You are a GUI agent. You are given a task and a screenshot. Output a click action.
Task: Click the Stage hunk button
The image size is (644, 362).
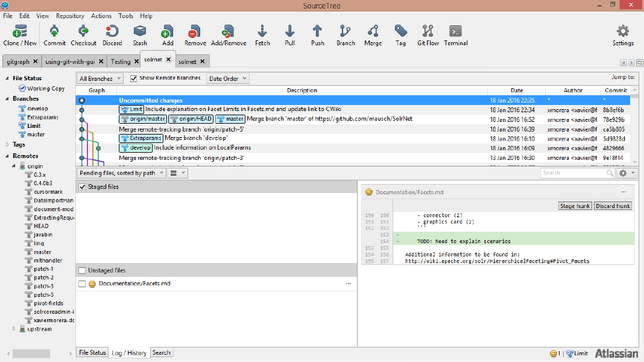575,206
